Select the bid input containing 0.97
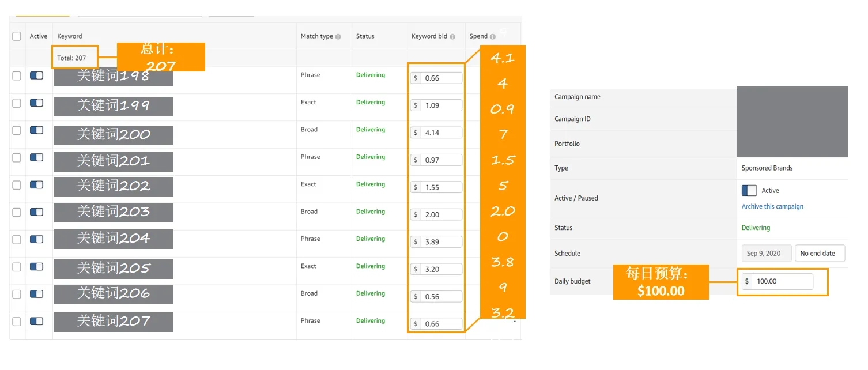 [441, 160]
